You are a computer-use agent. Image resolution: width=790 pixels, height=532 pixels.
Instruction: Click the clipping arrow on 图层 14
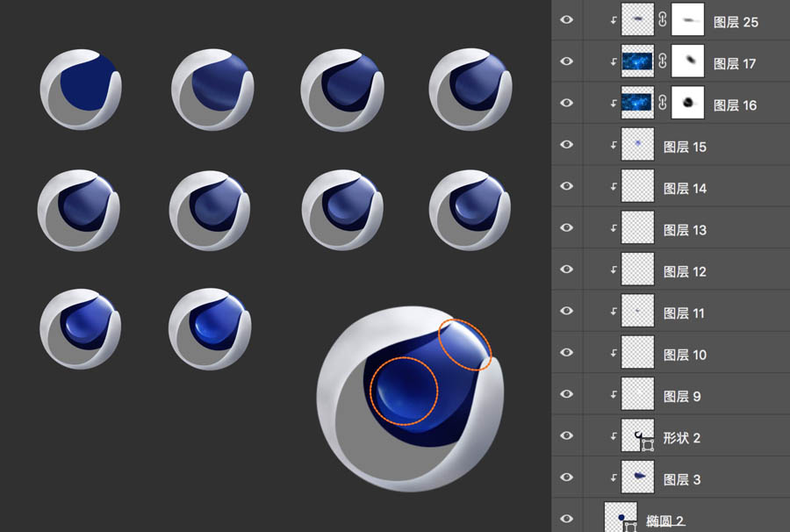(x=614, y=186)
